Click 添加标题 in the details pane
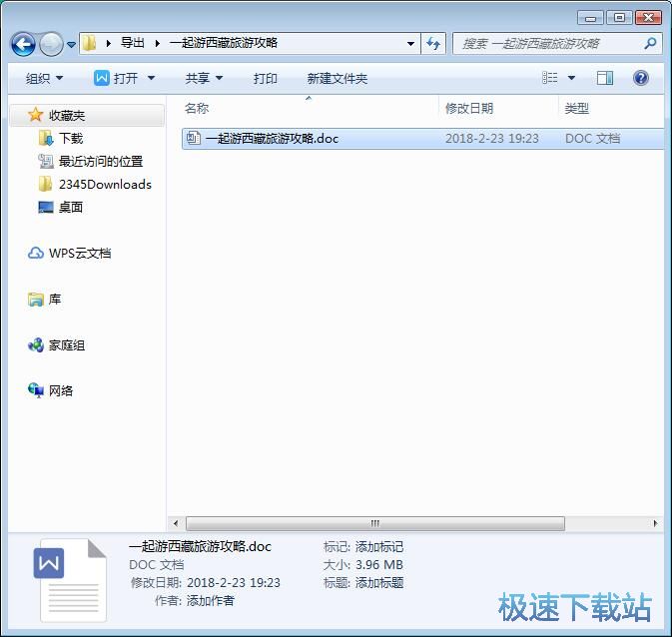The image size is (672, 637). 379,583
